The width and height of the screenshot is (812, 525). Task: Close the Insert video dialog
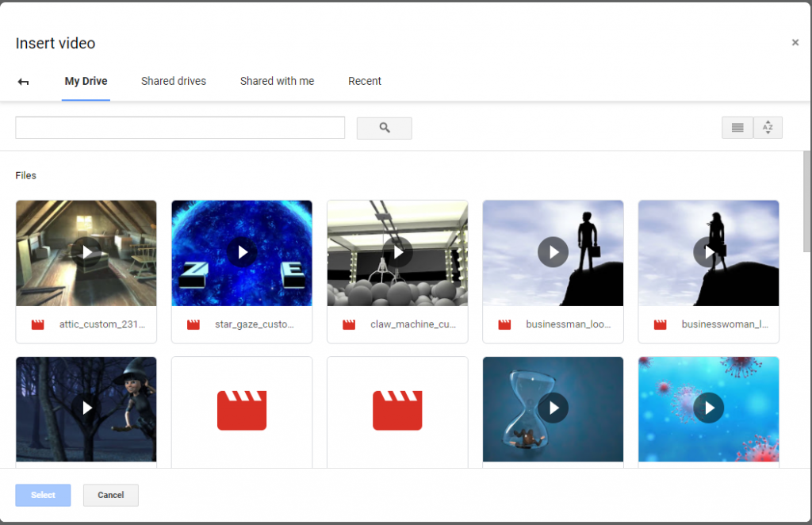795,43
